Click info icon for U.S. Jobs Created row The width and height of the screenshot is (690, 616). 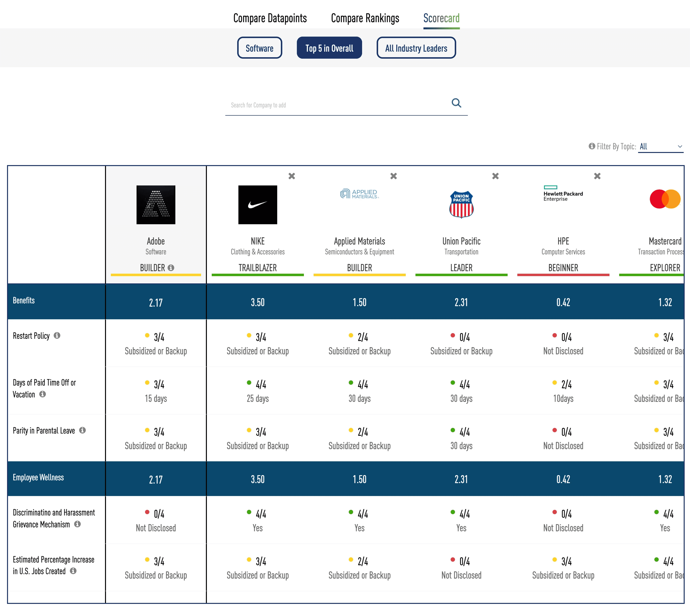(73, 571)
